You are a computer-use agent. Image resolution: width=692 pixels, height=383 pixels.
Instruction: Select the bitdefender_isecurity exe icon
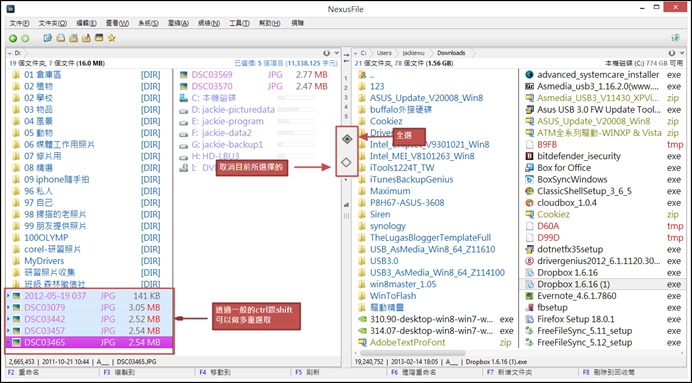click(x=530, y=156)
